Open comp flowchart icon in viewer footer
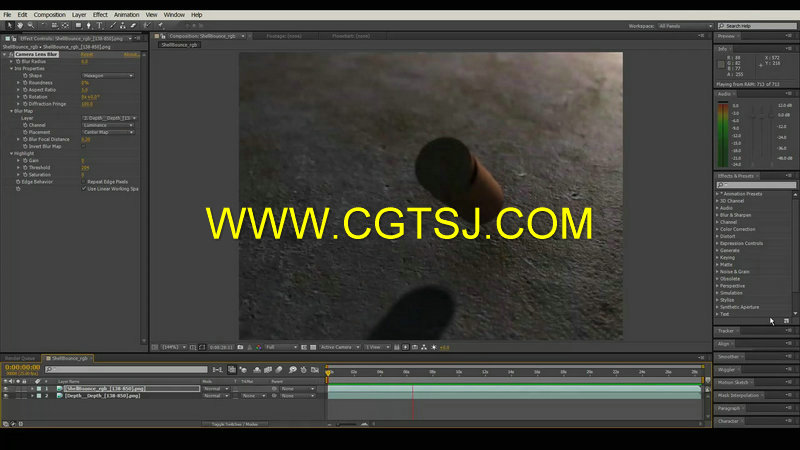 point(424,347)
